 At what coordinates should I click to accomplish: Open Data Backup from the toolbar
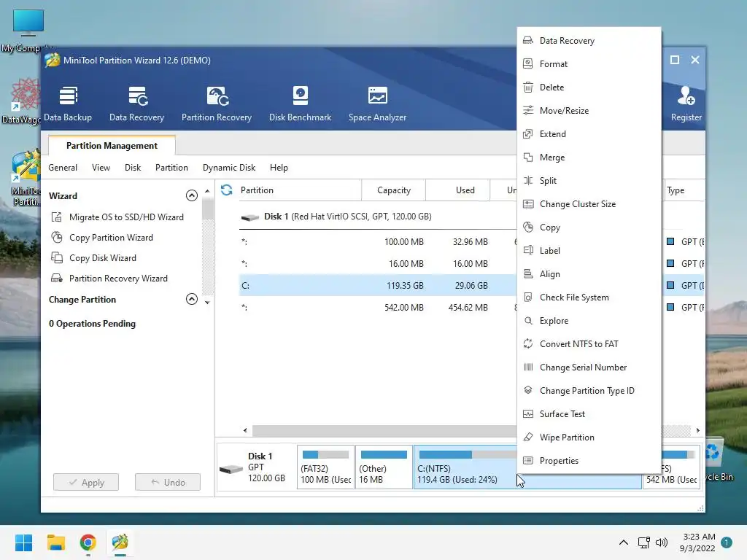(x=68, y=104)
